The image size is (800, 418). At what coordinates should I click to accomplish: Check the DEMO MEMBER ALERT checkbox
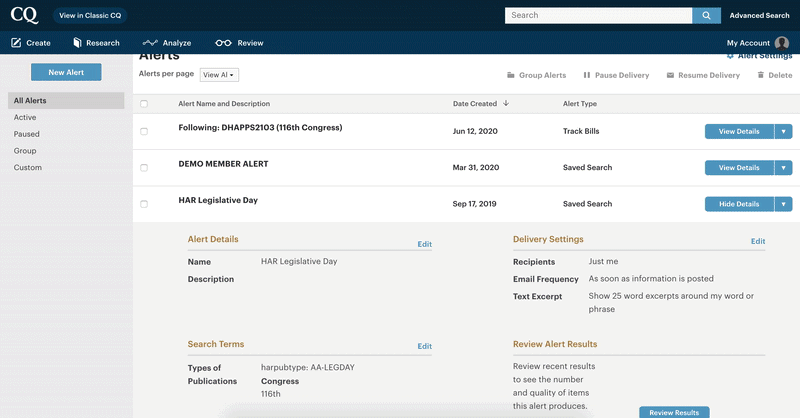pos(144,167)
